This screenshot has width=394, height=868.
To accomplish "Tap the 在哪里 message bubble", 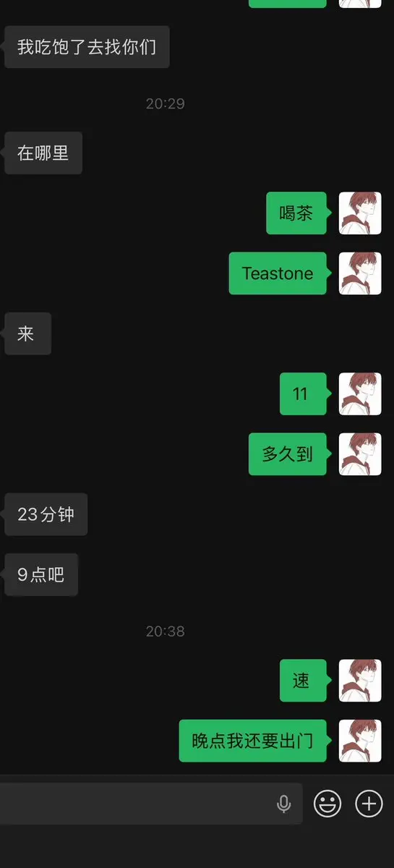I will tap(43, 153).
